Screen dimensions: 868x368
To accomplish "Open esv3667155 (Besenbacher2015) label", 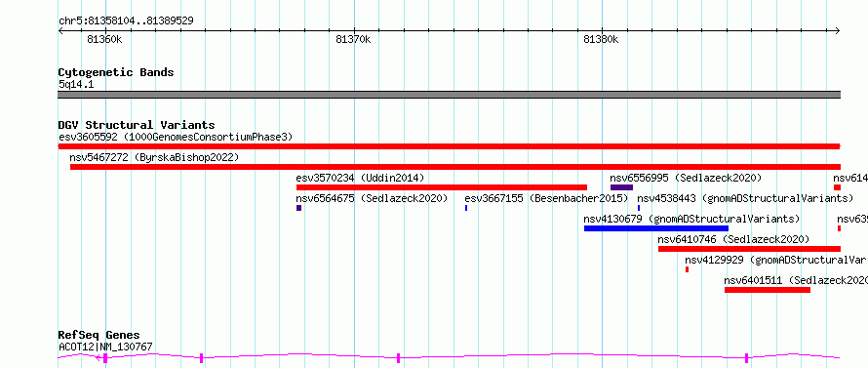I will coord(547,198).
